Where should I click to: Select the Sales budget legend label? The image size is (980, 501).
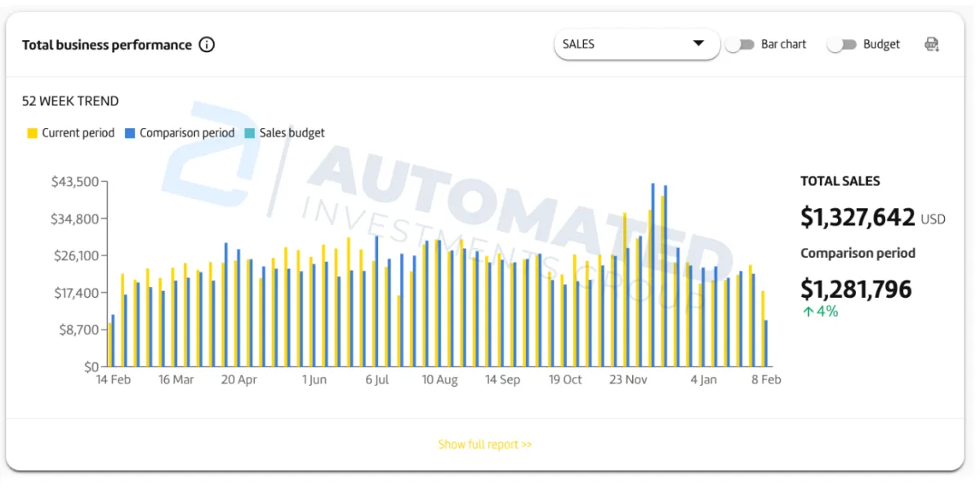coord(292,133)
